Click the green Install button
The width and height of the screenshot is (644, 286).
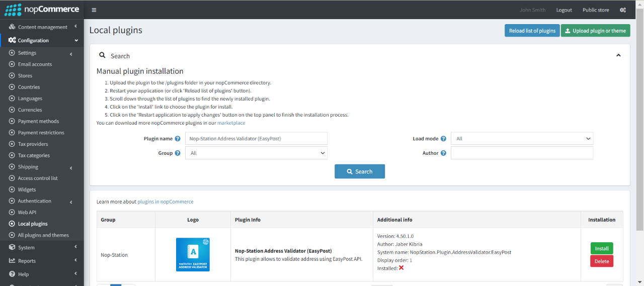(x=602, y=248)
